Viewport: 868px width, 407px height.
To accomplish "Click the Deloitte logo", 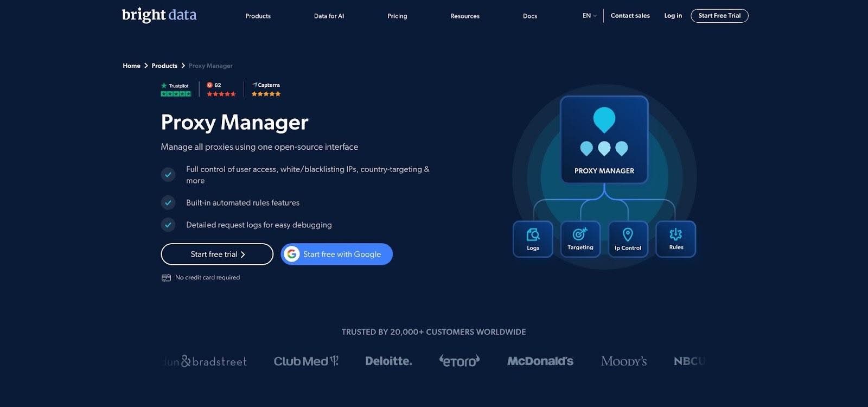I will click(x=388, y=361).
